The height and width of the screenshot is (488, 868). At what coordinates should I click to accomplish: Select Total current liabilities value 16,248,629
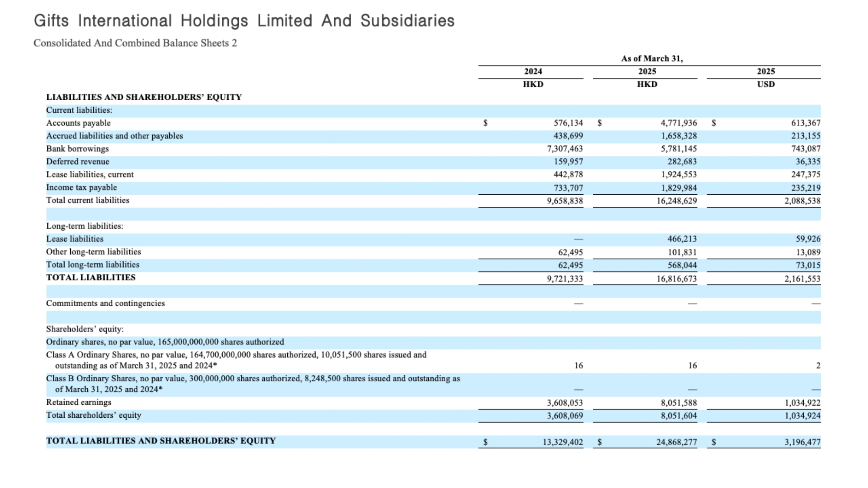pyautogui.click(x=677, y=201)
